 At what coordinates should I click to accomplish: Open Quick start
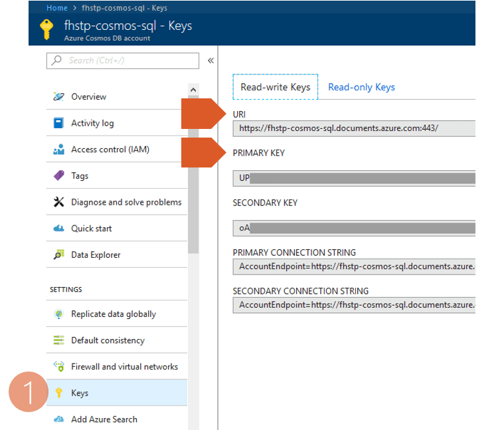pos(117,229)
